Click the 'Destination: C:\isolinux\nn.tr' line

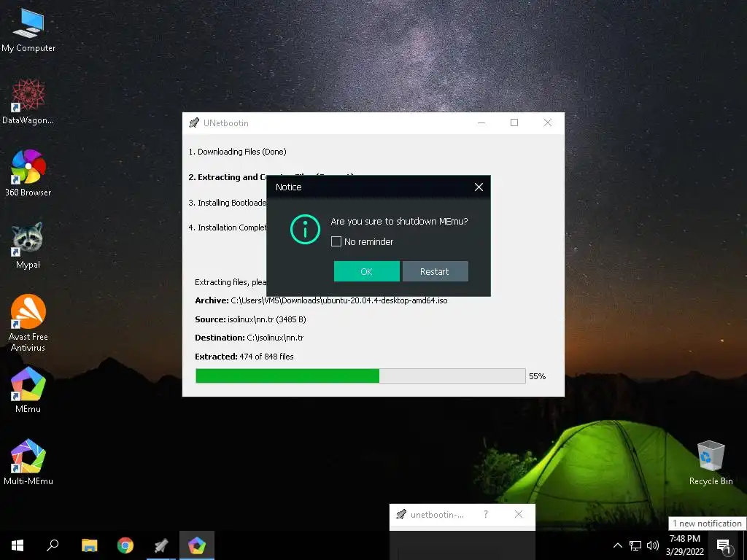tap(249, 338)
